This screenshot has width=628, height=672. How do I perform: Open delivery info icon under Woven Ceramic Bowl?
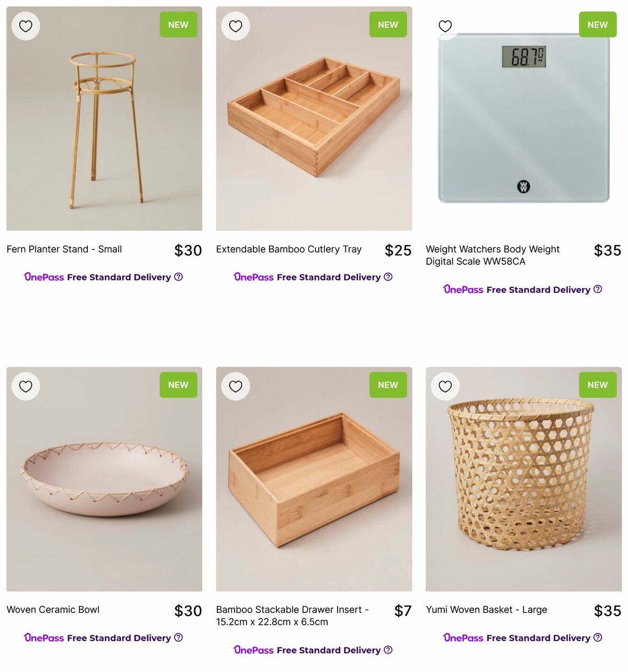tap(178, 637)
